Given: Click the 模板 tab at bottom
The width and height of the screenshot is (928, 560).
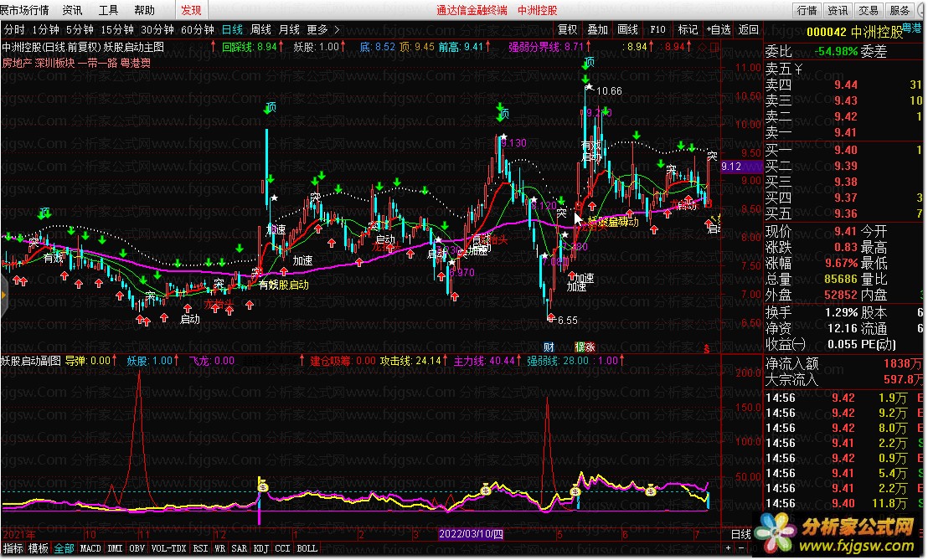Looking at the screenshot, I should [39, 549].
